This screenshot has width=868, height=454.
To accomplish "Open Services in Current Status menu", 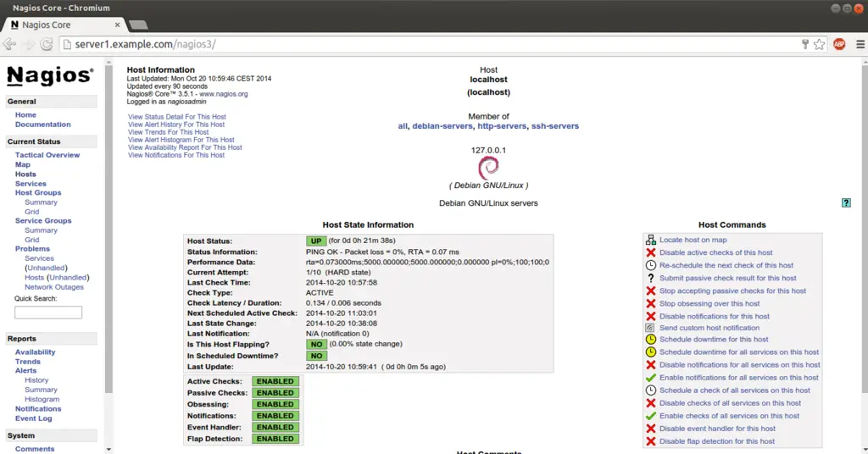I will click(x=31, y=184).
